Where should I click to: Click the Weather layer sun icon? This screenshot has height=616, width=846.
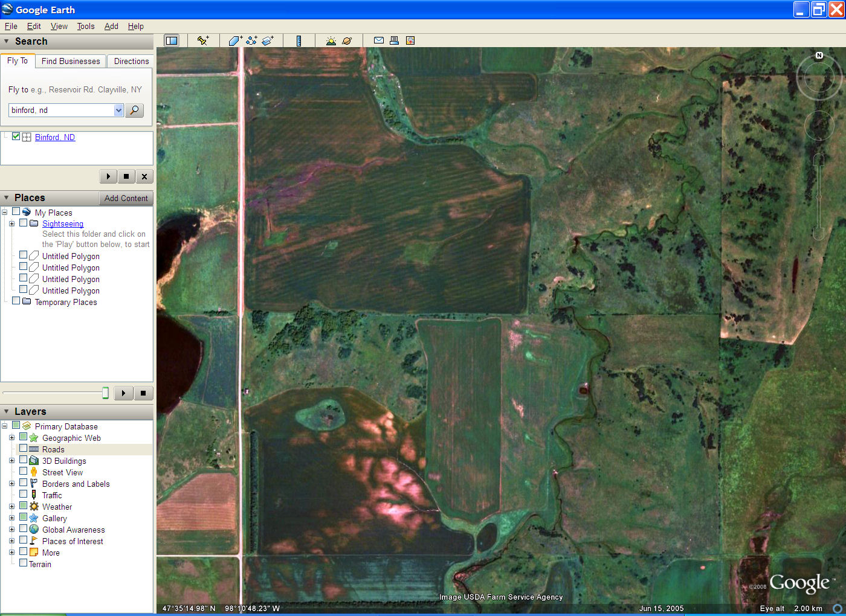pyautogui.click(x=34, y=506)
